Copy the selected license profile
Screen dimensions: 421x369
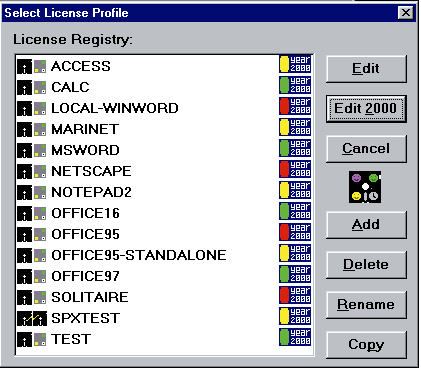pos(366,345)
